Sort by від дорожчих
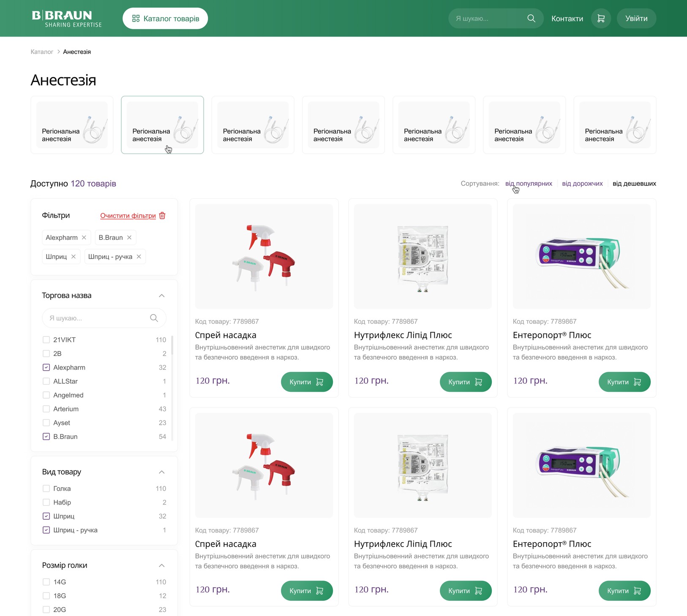The height and width of the screenshot is (616, 687). [582, 184]
